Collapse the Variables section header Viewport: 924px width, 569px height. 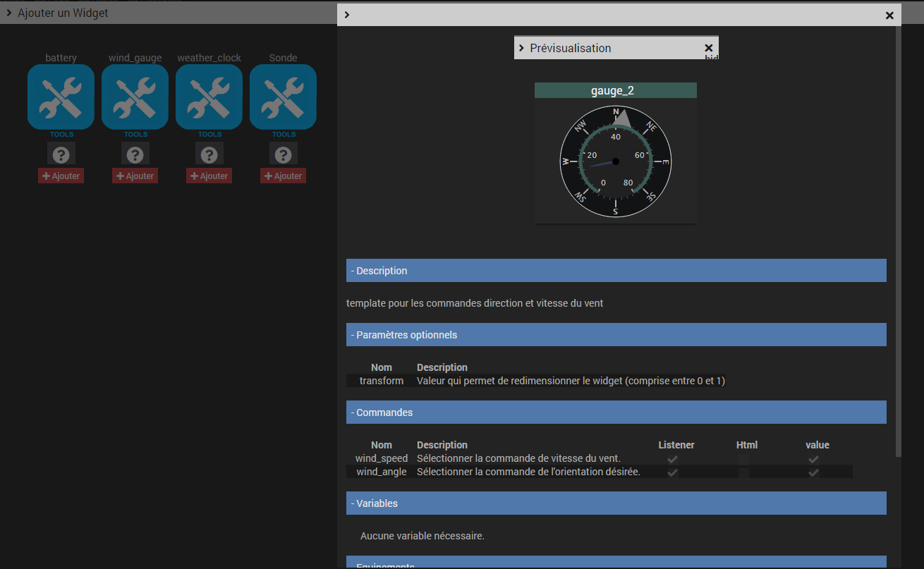[616, 503]
